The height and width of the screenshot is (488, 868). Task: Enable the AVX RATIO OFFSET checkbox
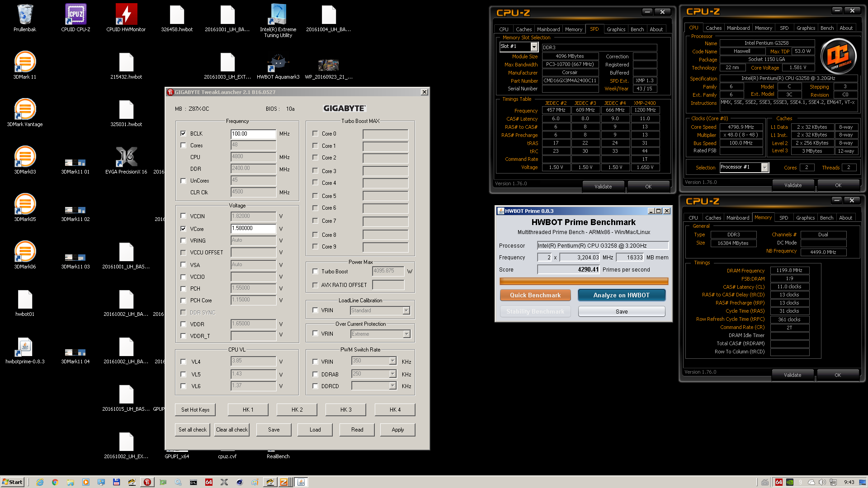coord(315,285)
